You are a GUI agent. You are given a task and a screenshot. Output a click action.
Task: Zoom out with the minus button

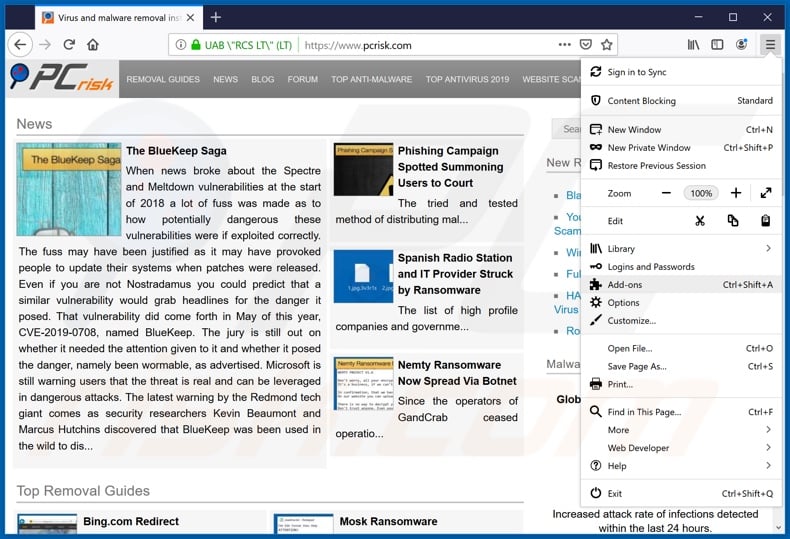click(x=666, y=193)
